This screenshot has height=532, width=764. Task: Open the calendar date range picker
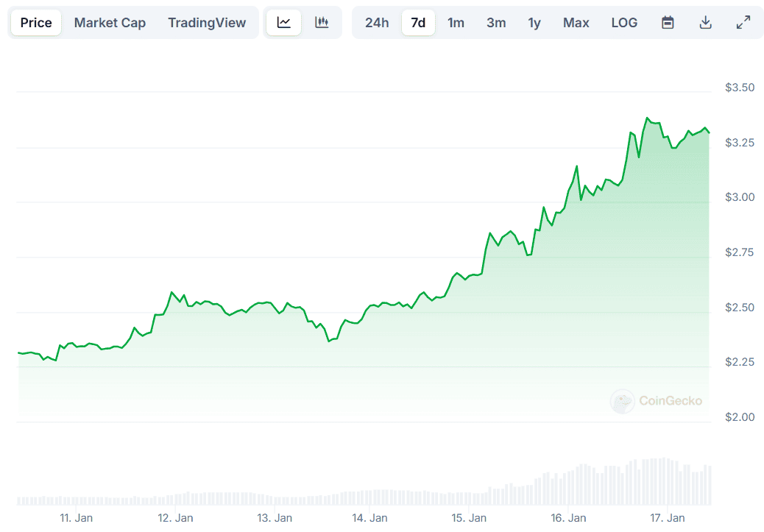pyautogui.click(x=668, y=22)
